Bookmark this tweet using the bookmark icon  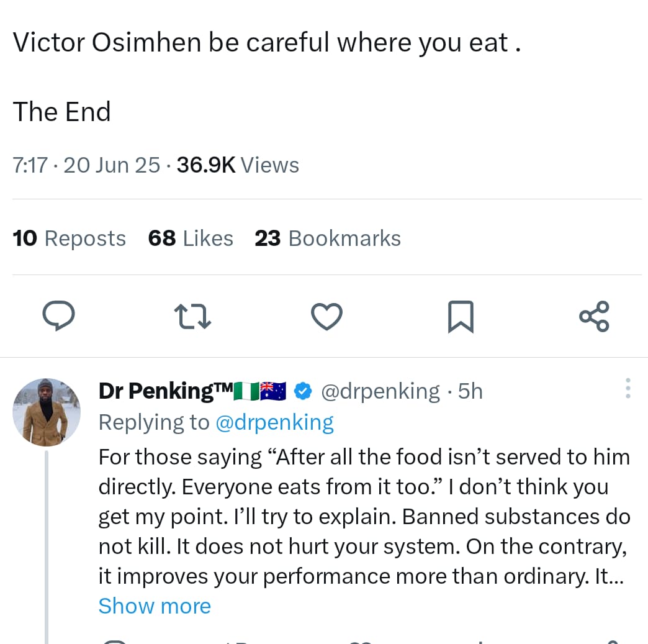[460, 316]
